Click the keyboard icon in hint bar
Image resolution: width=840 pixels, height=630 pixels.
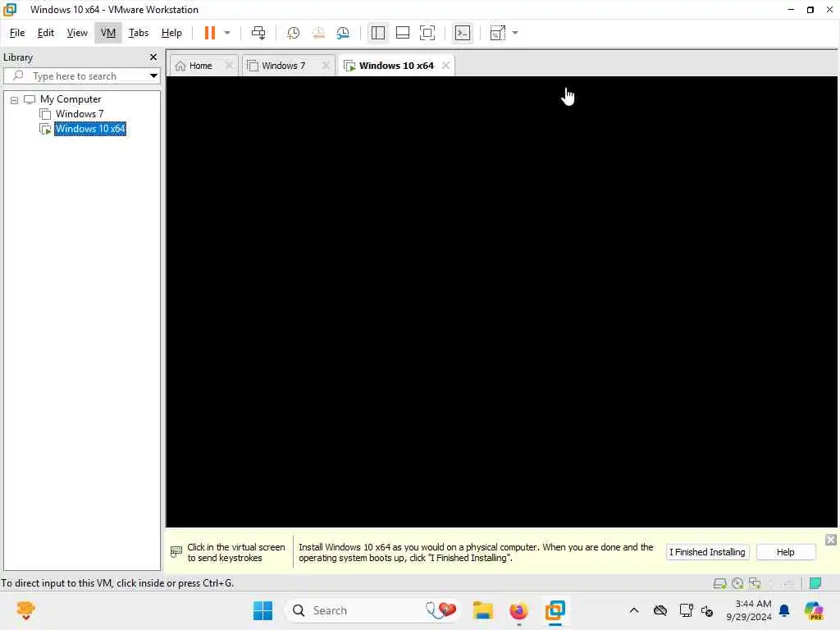click(x=176, y=552)
